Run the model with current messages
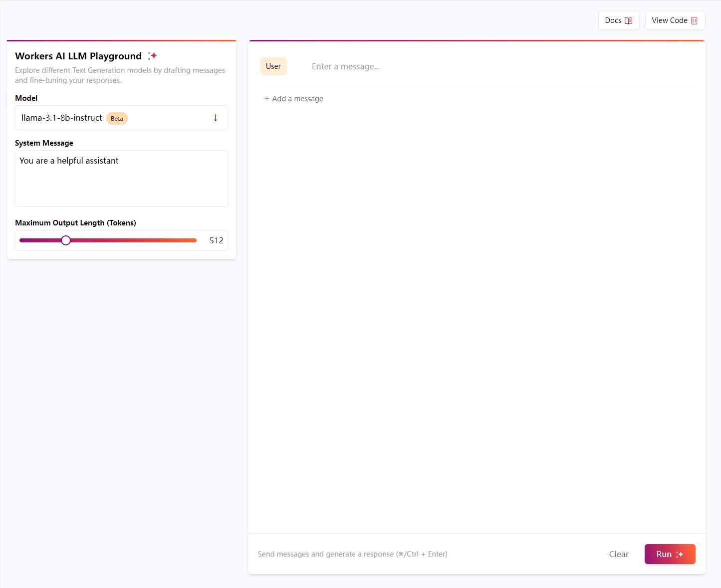Viewport: 721px width, 588px height. pyautogui.click(x=670, y=554)
